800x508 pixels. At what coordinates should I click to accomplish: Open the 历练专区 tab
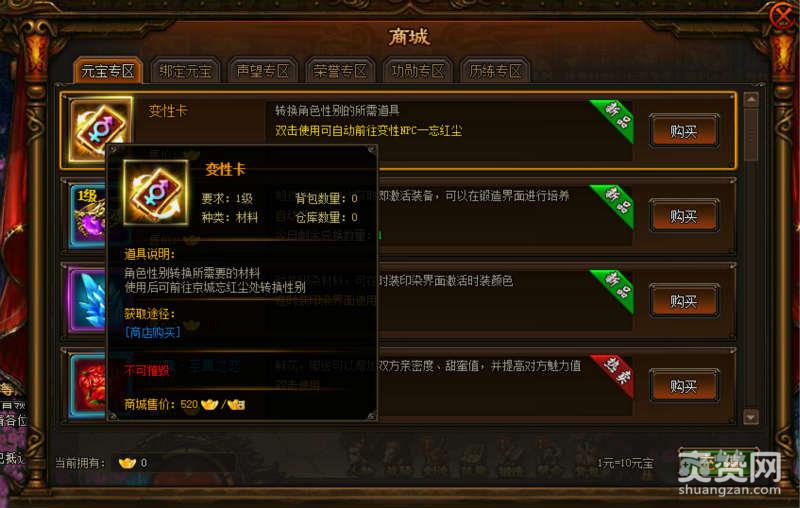495,71
